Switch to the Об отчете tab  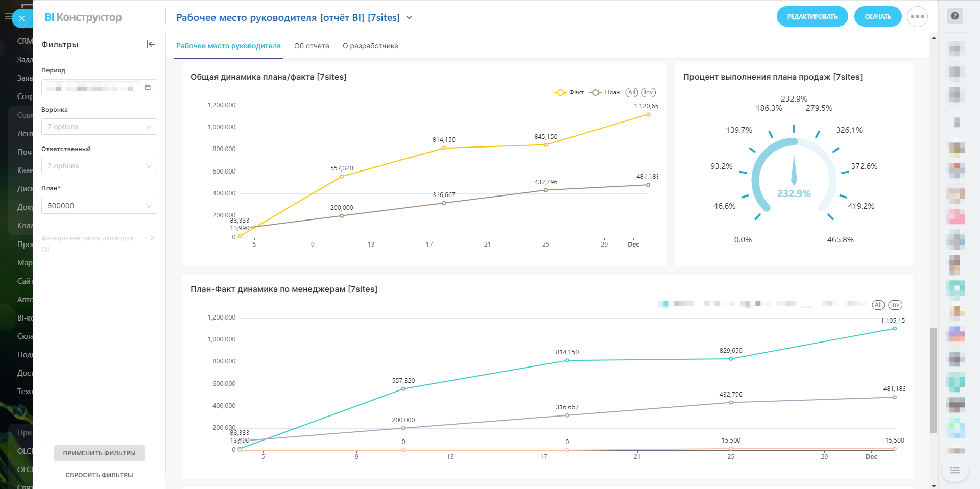[x=312, y=46]
